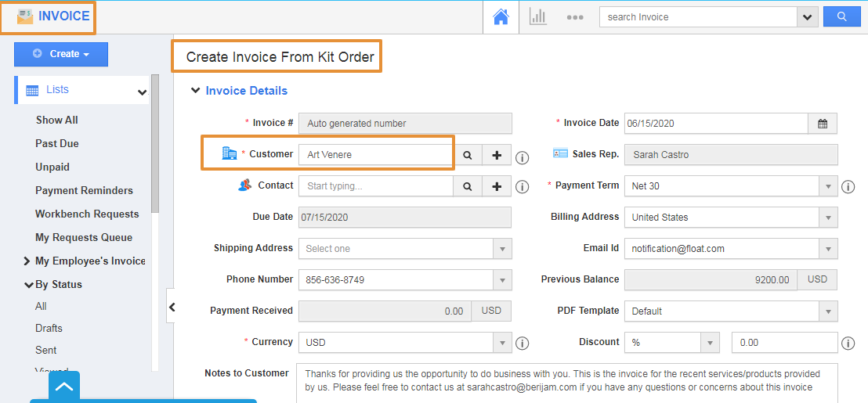The width and height of the screenshot is (868, 403).
Task: Collapse the Invoice Details section
Action: coord(195,91)
